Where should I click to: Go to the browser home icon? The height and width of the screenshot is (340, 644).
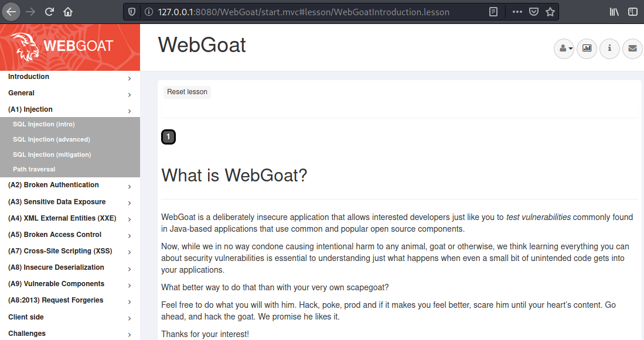[x=68, y=12]
